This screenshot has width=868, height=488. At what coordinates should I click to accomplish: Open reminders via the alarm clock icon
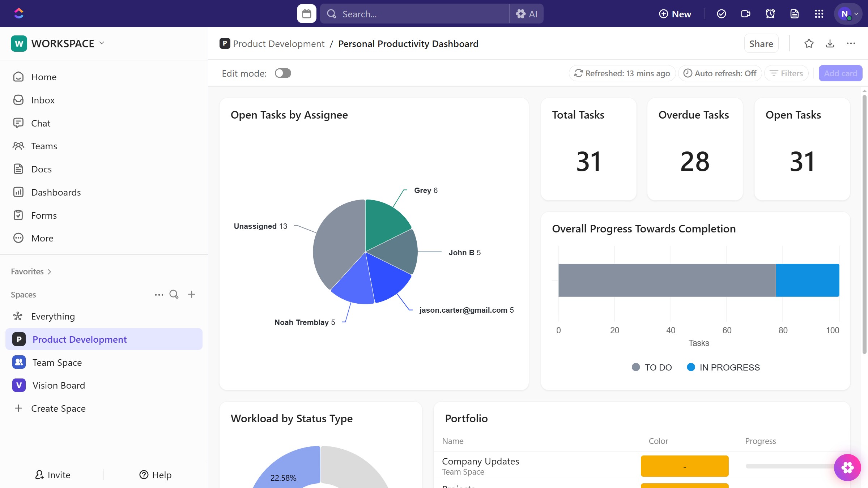[x=770, y=13]
